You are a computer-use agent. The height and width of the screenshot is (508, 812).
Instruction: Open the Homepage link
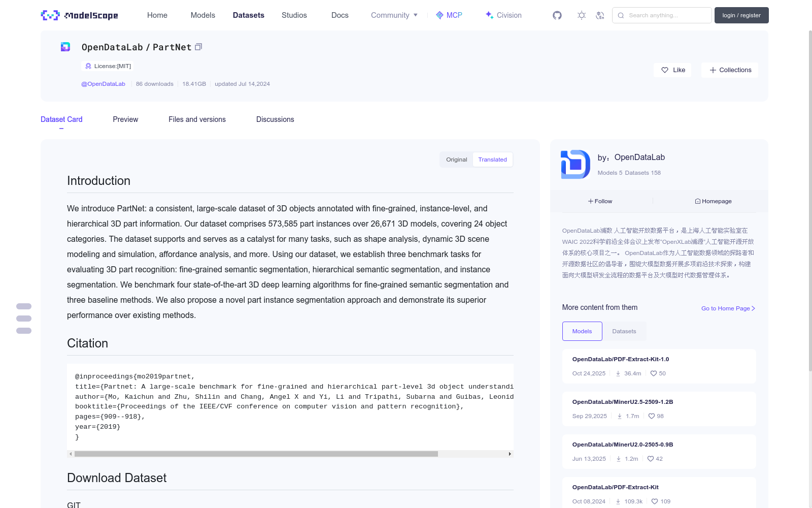coord(713,201)
